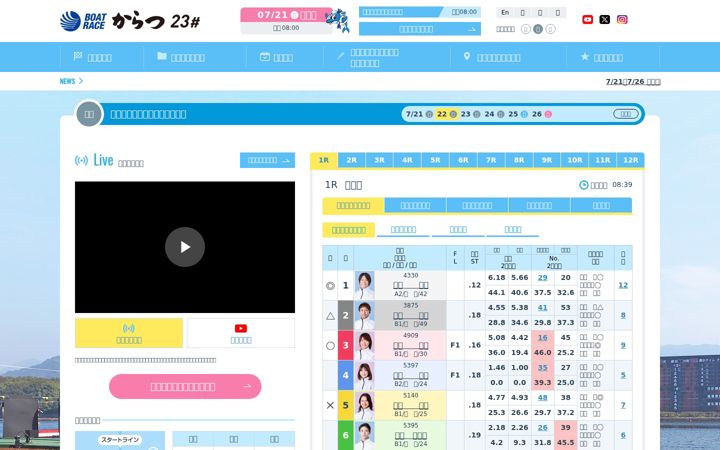Open the nav item with pencil icon
720x450 pixels.
coord(367,57)
